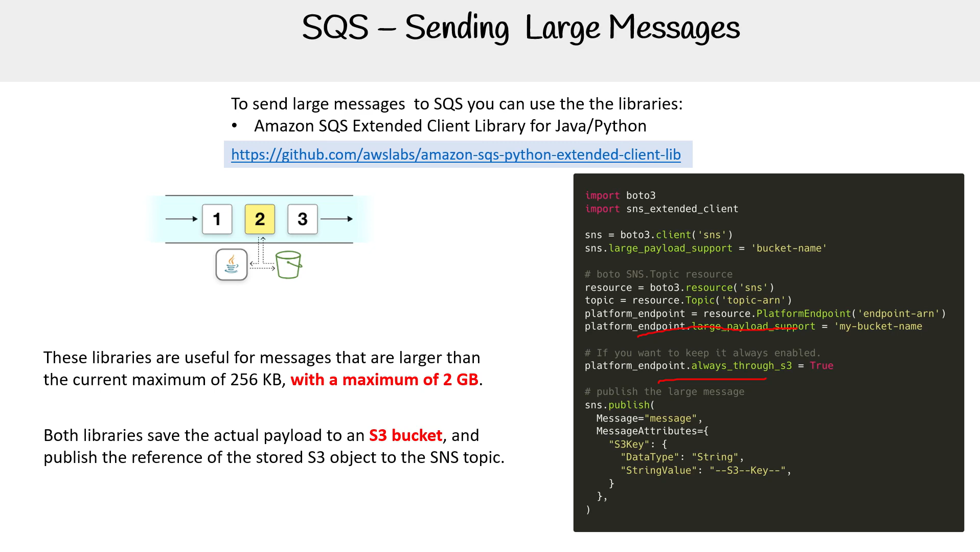Click the red words "S3 bucket"
This screenshot has width=980, height=552.
[x=405, y=435]
